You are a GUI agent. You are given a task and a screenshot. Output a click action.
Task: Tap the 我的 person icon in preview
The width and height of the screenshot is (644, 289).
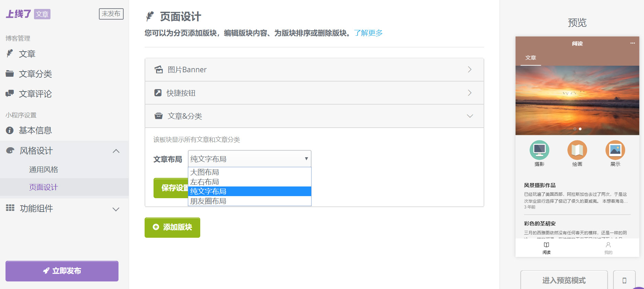tap(608, 245)
